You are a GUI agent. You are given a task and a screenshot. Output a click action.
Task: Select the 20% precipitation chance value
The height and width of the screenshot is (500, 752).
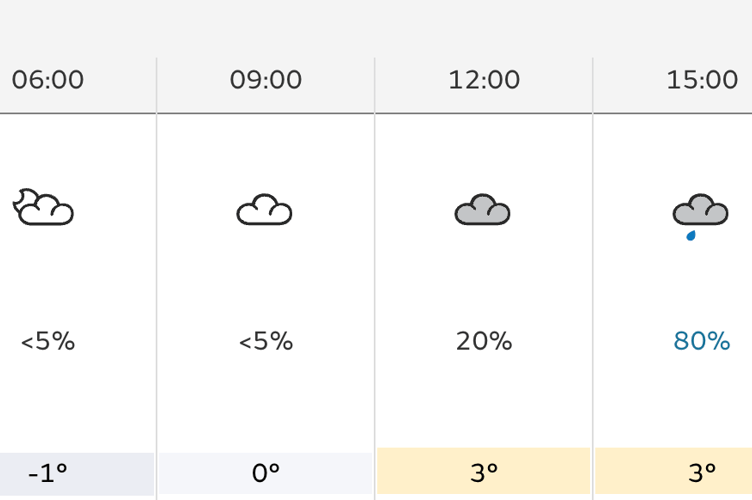[484, 341]
